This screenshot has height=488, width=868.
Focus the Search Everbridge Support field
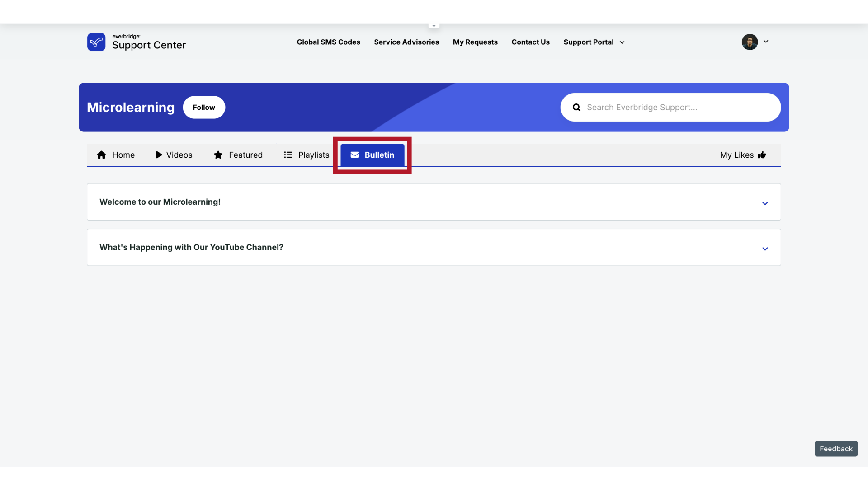(x=670, y=107)
